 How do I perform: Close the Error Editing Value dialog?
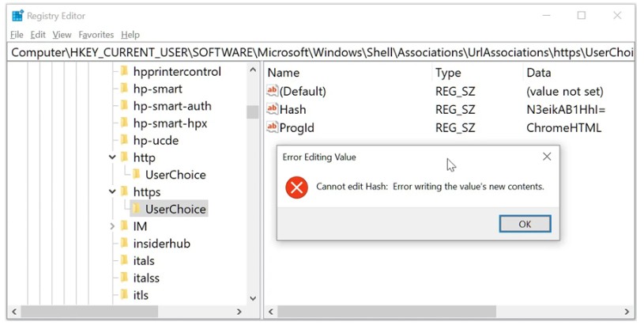[547, 157]
